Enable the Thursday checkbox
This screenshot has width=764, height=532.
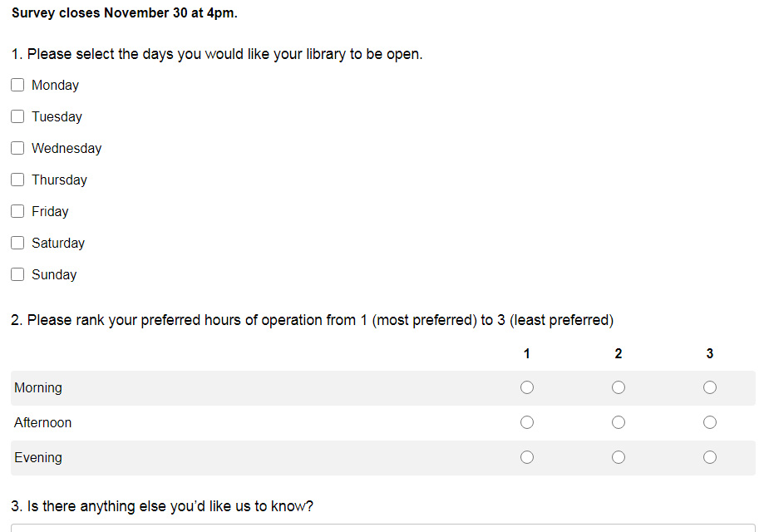pos(17,180)
